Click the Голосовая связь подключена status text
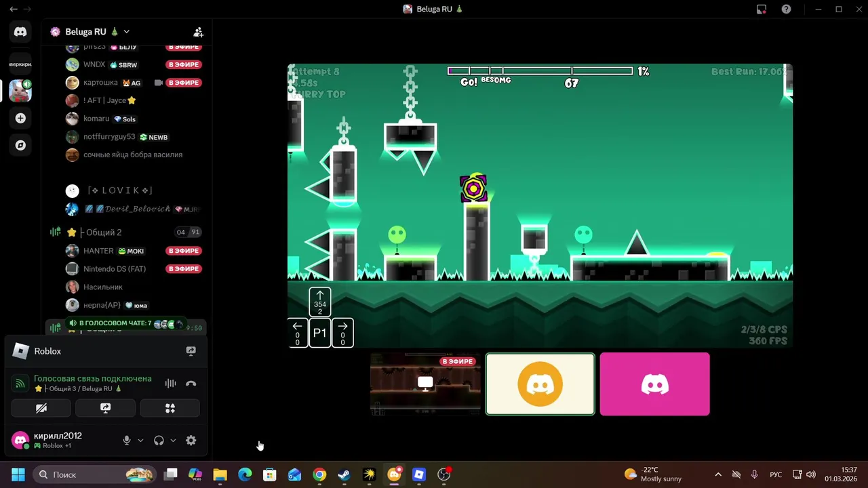 93,378
